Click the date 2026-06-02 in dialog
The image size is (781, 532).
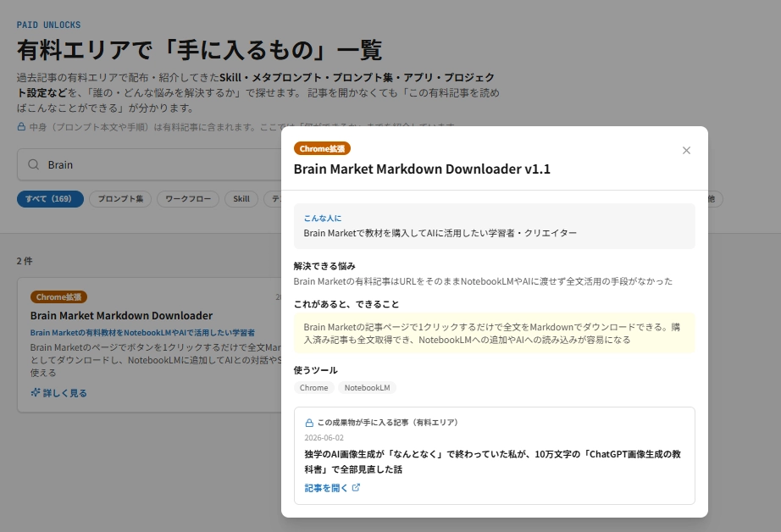click(x=324, y=438)
